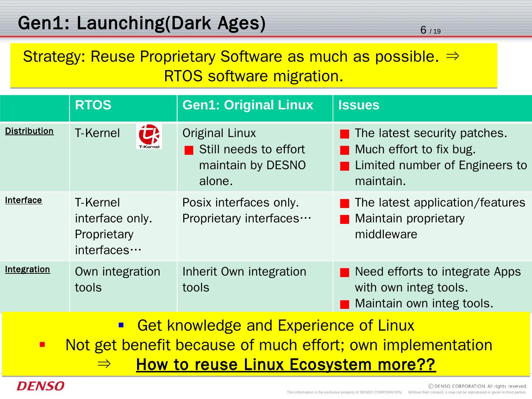The image size is (532, 399).
Task: Click the red T-Kernel logo
Action: tap(149, 136)
